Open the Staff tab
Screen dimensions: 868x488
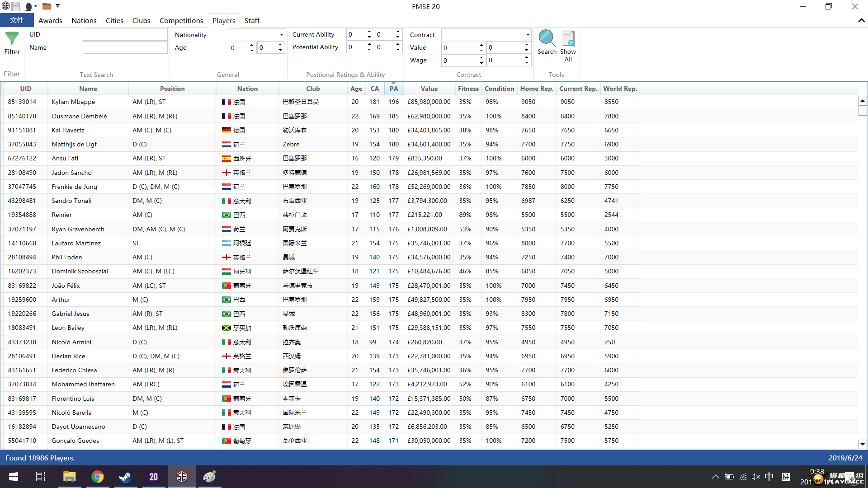[252, 20]
